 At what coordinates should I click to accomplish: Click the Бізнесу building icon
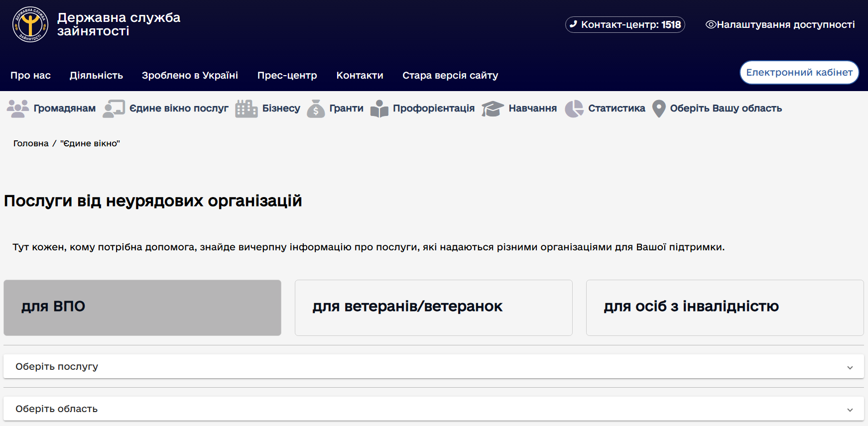(x=246, y=108)
